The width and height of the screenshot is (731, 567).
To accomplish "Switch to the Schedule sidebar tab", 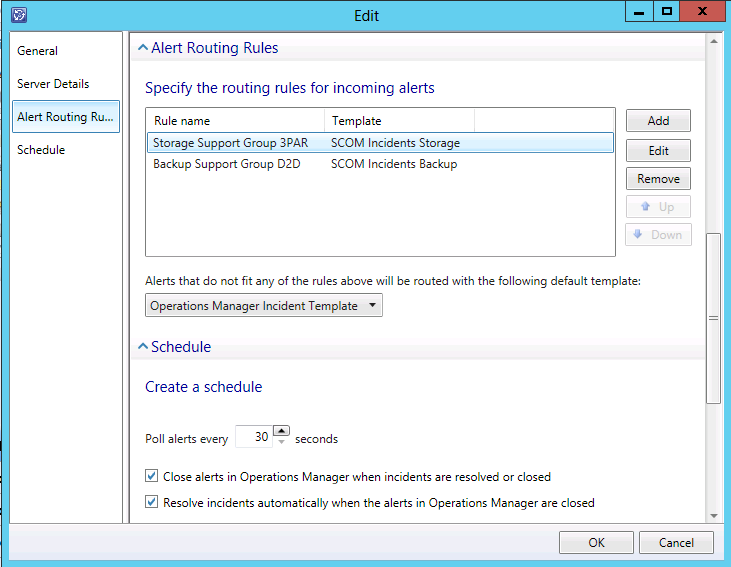I will coord(41,150).
